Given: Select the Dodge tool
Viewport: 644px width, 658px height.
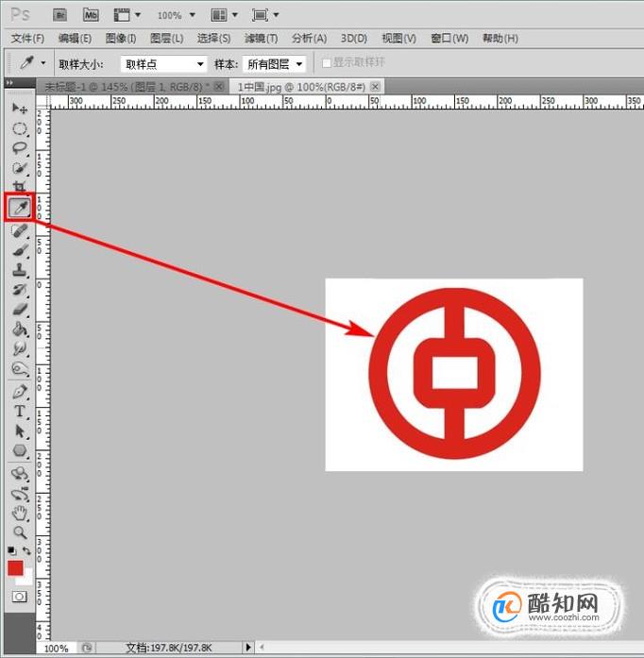Looking at the screenshot, I should [19, 369].
